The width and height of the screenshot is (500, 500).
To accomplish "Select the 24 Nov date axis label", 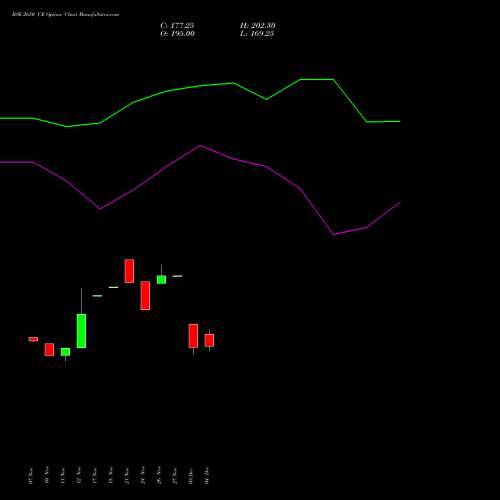I will (143, 475).
